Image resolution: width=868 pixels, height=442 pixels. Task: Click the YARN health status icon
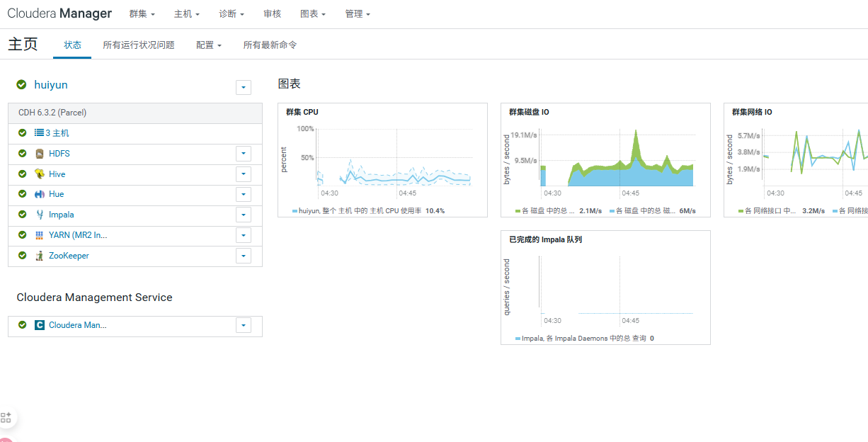22,234
